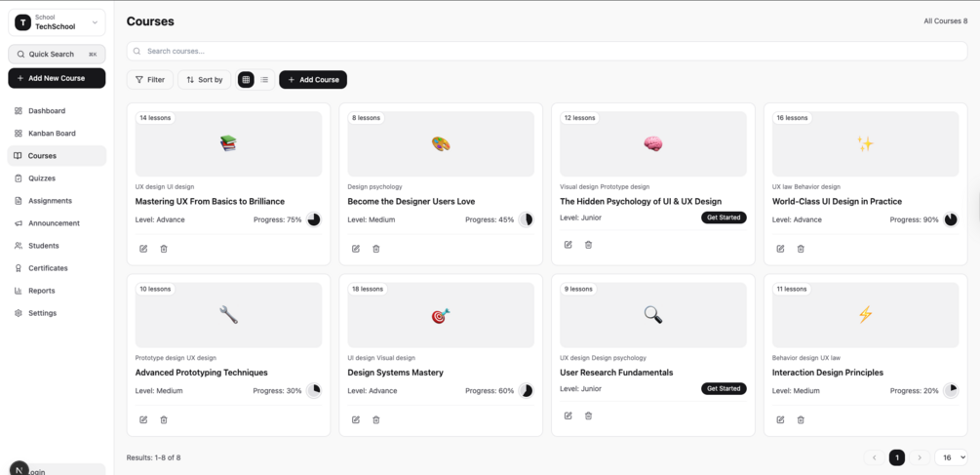Screen dimensions: 980x475
Task: View Reports
Action: pos(57,291)
